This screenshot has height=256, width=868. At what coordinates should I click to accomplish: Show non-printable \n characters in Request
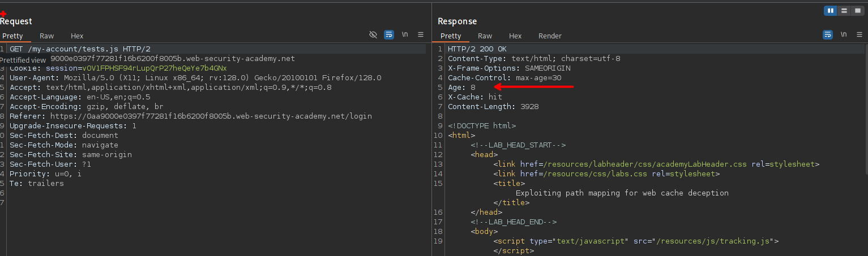pyautogui.click(x=405, y=34)
